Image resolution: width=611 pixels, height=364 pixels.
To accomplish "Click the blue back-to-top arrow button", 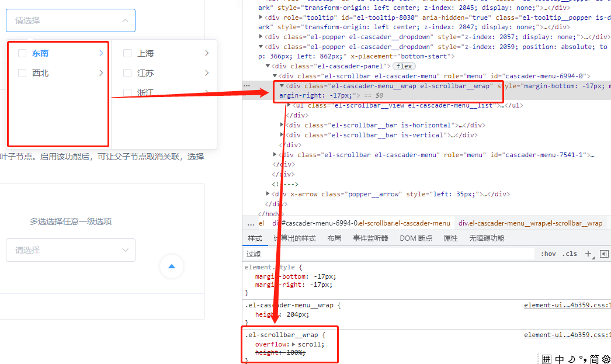I will (171, 266).
